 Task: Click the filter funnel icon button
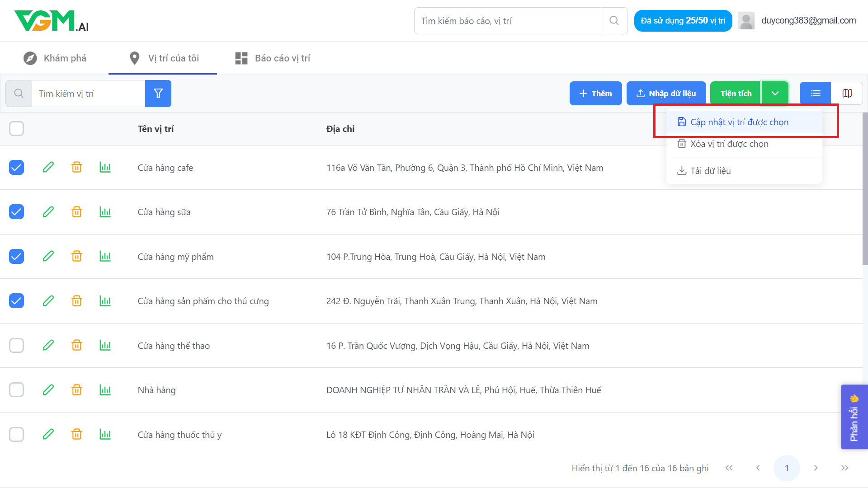[158, 94]
